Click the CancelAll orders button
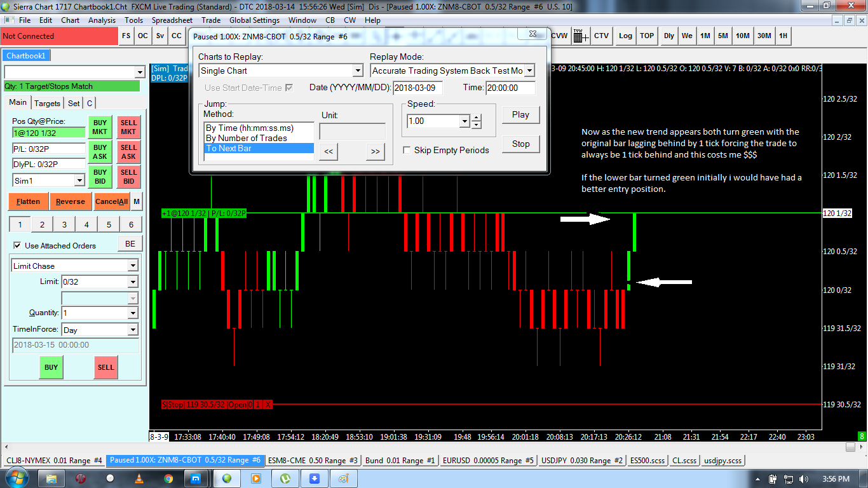Viewport: 868px width, 488px height. [x=111, y=201]
